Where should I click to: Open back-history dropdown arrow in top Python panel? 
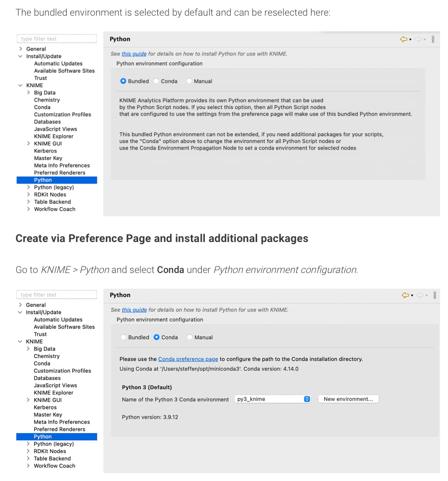tap(410, 40)
